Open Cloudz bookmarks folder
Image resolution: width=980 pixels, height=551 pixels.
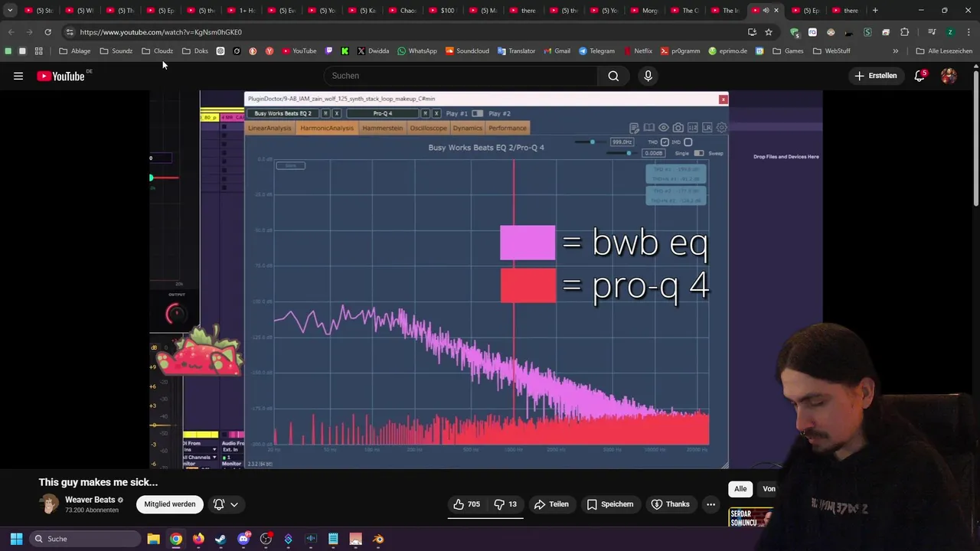[157, 51]
